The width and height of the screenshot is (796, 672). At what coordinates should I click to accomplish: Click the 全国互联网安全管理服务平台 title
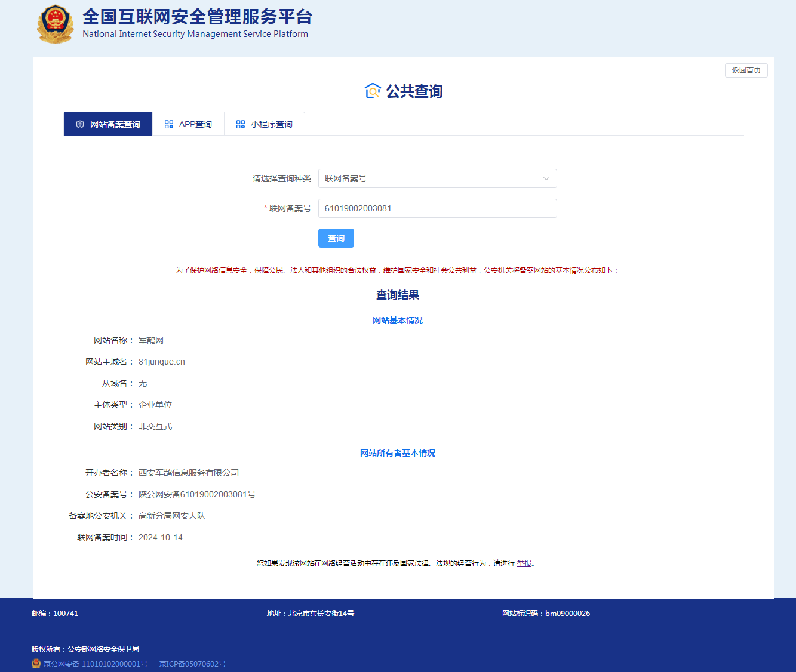point(198,16)
